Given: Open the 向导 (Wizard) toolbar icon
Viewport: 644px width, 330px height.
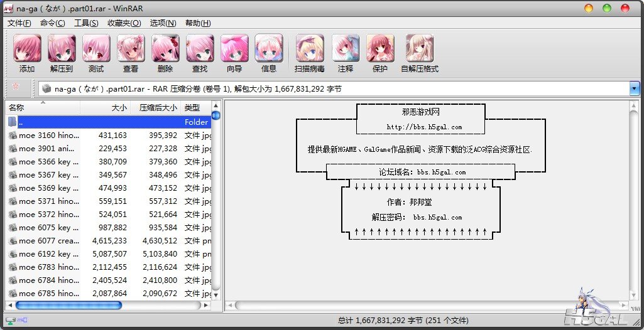Looking at the screenshot, I should coord(234,48).
